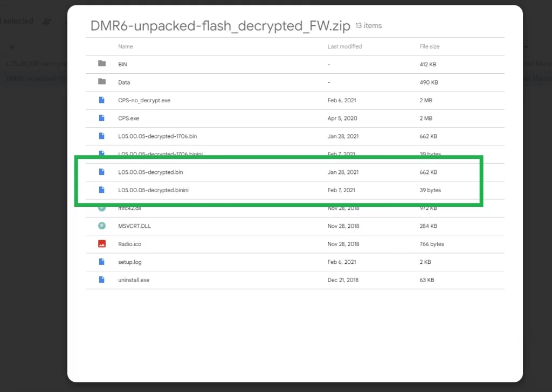The height and width of the screenshot is (392, 552).
Task: Sort by the Name column header
Action: pos(126,47)
